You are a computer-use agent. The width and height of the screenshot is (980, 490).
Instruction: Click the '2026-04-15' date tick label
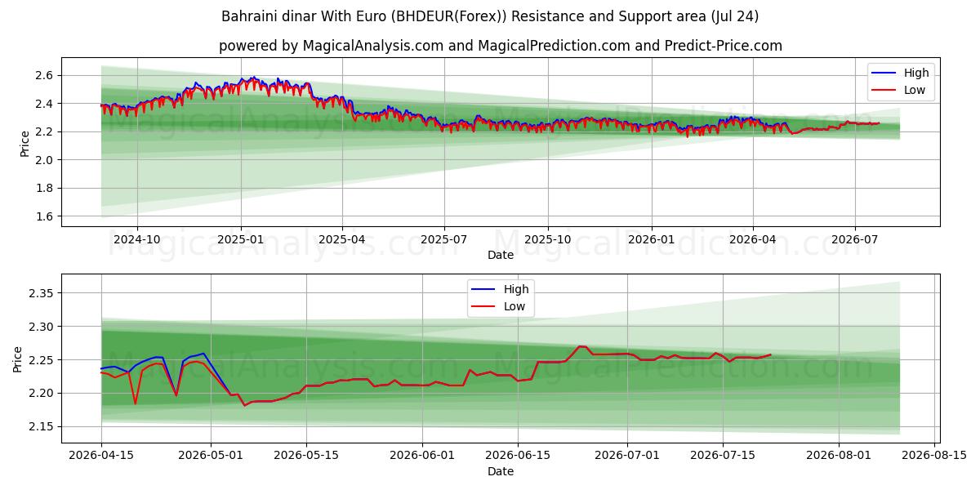(x=101, y=455)
